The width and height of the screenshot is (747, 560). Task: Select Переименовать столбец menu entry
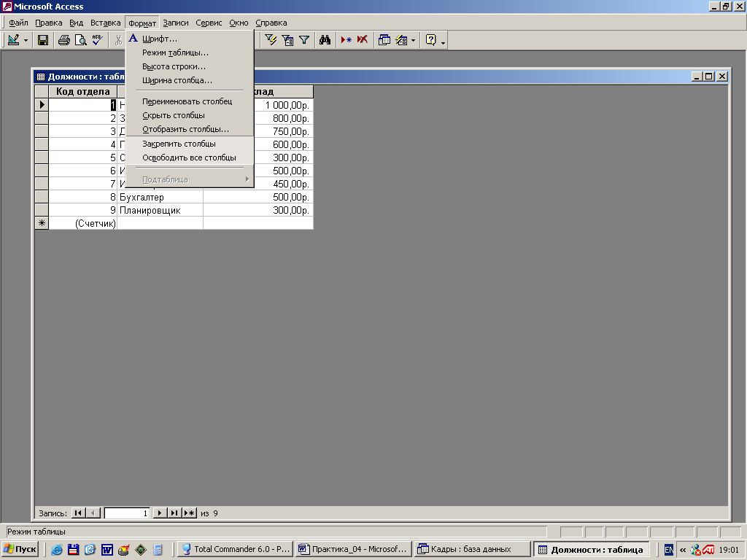point(190,101)
